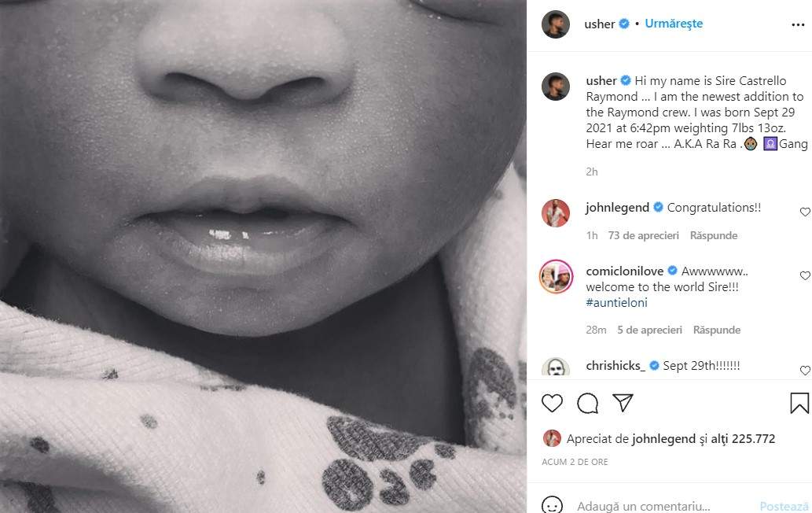The image size is (812, 513).
Task: Open comiclonilove's story ring avatar
Action: click(x=556, y=276)
